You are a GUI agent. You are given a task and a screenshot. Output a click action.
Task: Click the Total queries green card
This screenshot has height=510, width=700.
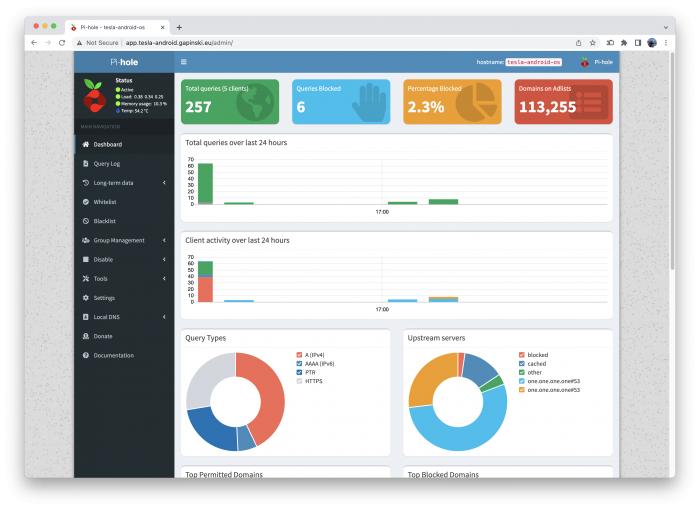pos(230,102)
